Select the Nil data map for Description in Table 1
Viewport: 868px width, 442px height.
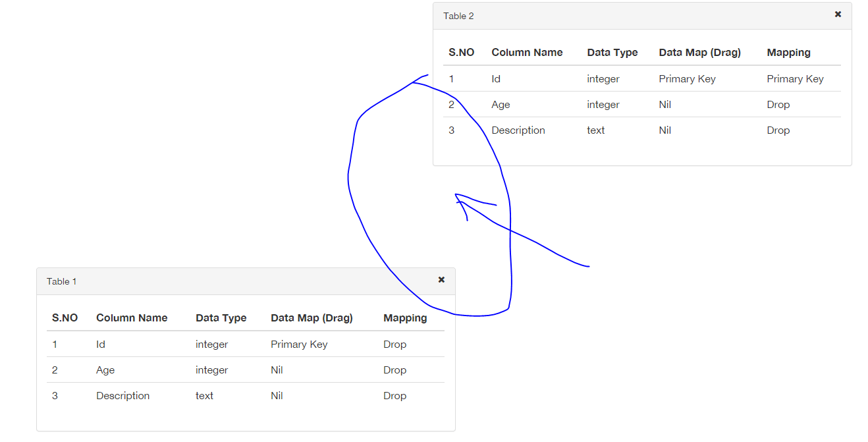(276, 395)
